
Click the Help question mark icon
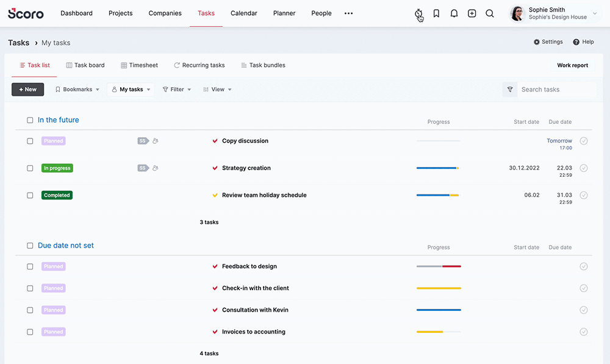pyautogui.click(x=576, y=42)
